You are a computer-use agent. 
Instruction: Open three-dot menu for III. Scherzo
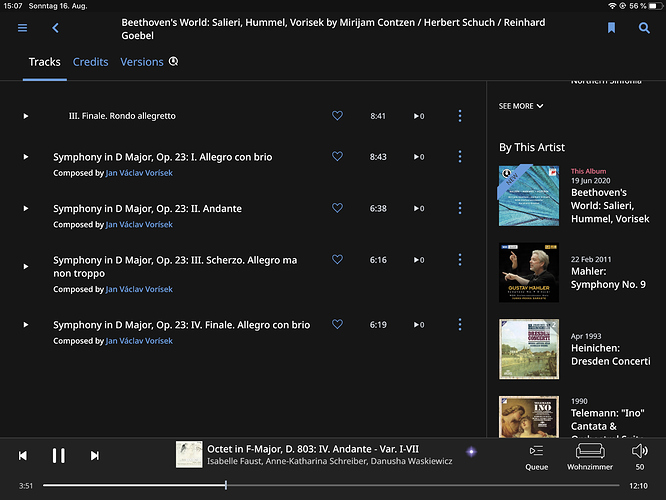pos(460,260)
